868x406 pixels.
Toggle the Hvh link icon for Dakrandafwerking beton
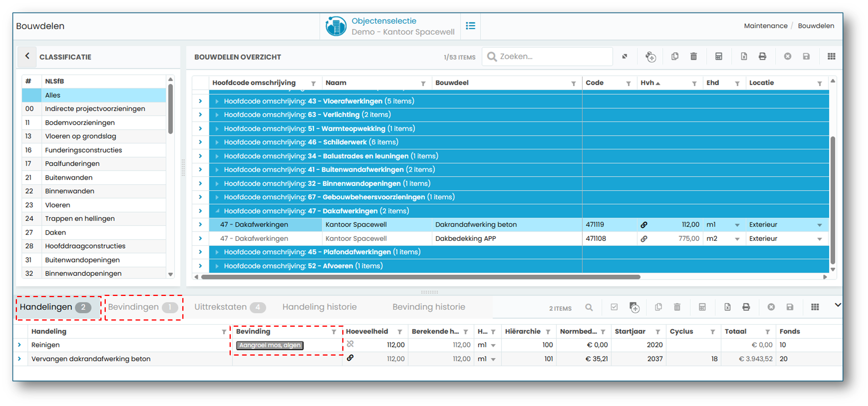coord(644,225)
